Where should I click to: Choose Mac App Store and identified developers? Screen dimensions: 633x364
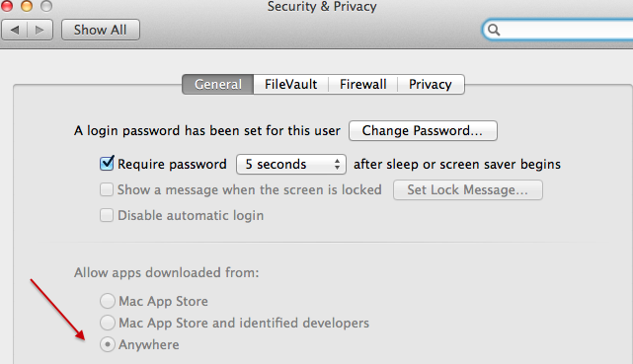(108, 323)
